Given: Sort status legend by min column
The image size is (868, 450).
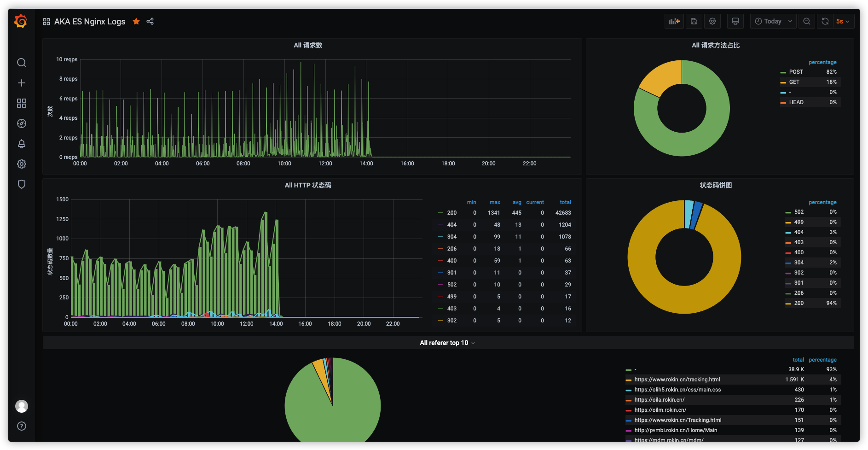Looking at the screenshot, I should pos(472,202).
